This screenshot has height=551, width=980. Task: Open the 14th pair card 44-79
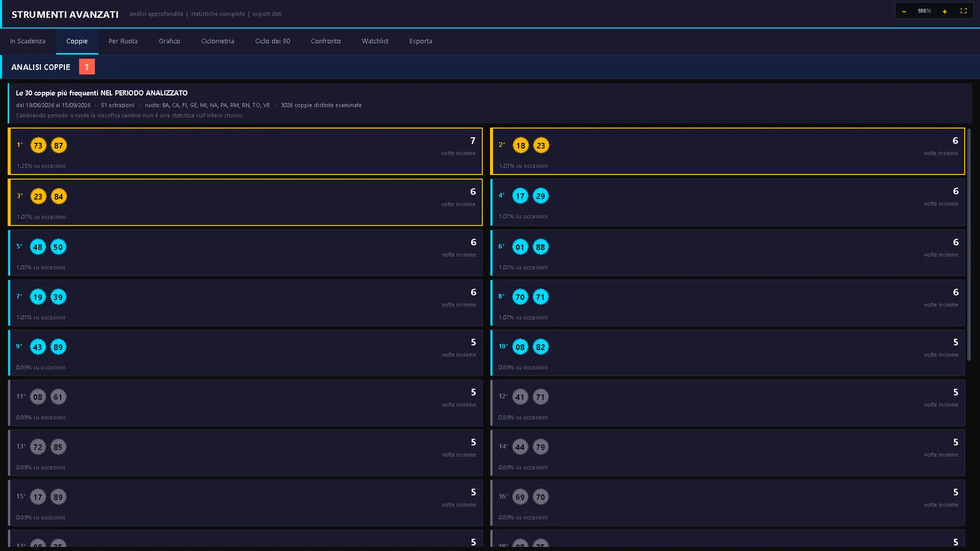pos(728,453)
